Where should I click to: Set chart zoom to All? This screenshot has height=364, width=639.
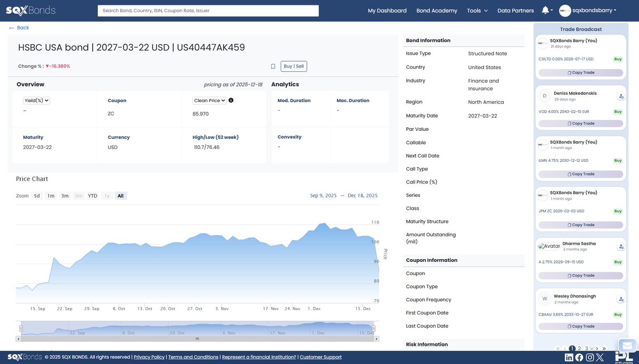coord(120,196)
